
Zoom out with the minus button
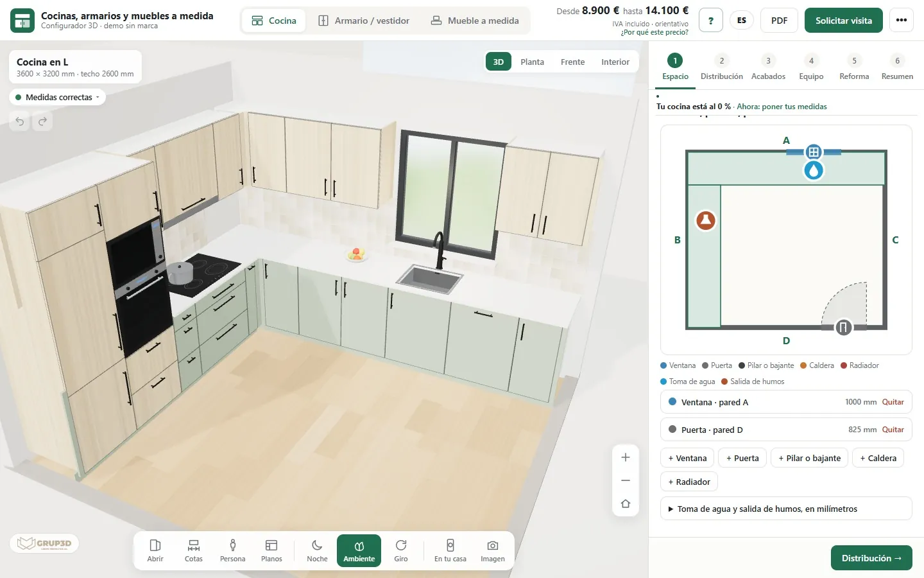tap(626, 480)
